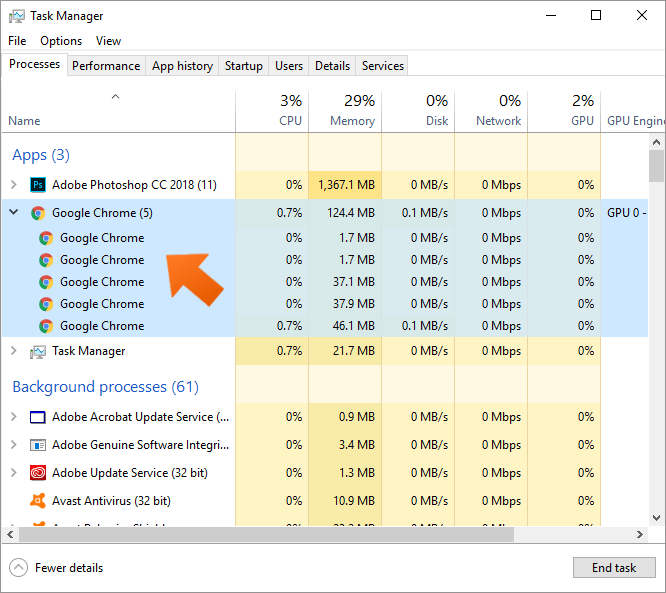Click the horizontal scrollbar thumb

266,535
